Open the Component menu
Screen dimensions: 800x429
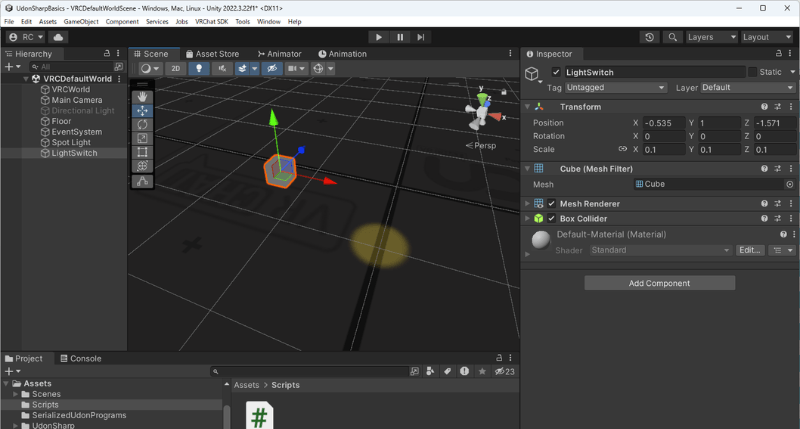coord(122,21)
